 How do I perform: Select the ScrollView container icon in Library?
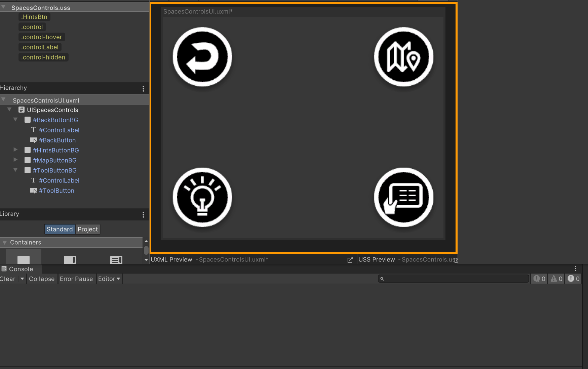70,259
